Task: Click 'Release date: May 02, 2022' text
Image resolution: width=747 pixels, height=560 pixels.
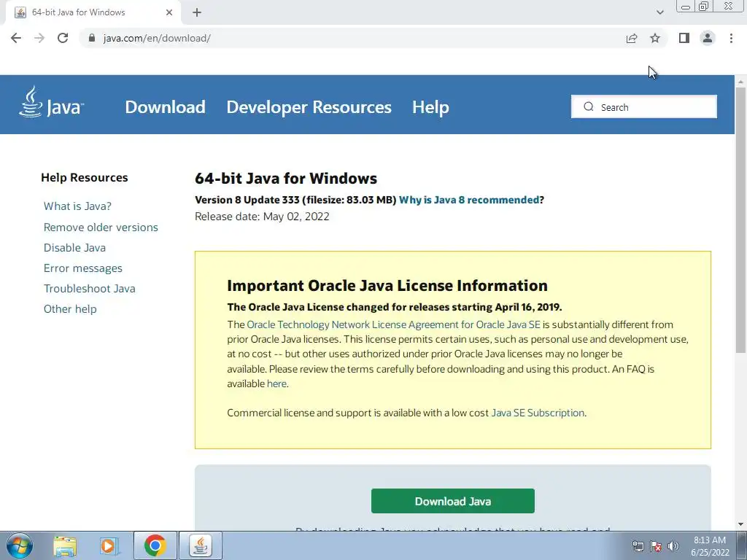Action: [x=262, y=217]
